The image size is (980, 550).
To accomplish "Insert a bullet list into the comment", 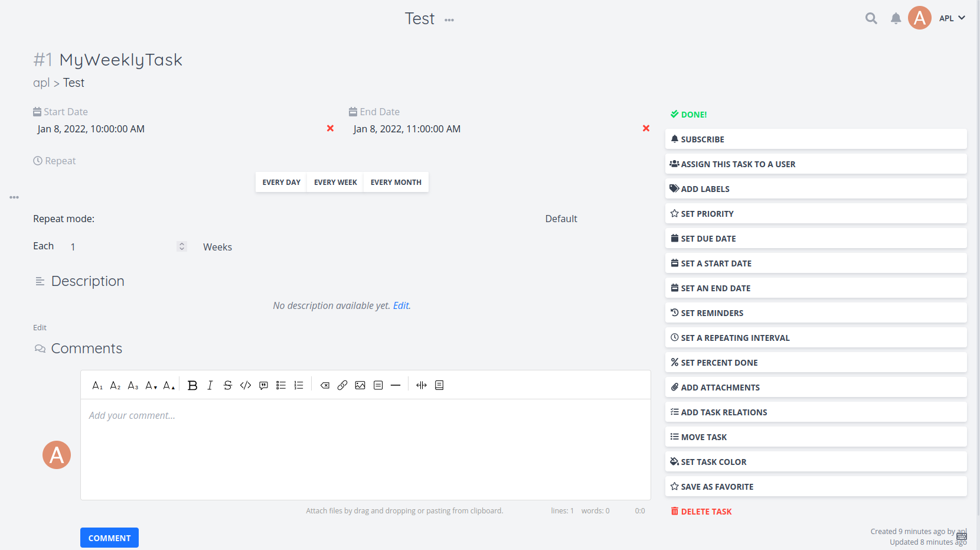I will tap(281, 385).
